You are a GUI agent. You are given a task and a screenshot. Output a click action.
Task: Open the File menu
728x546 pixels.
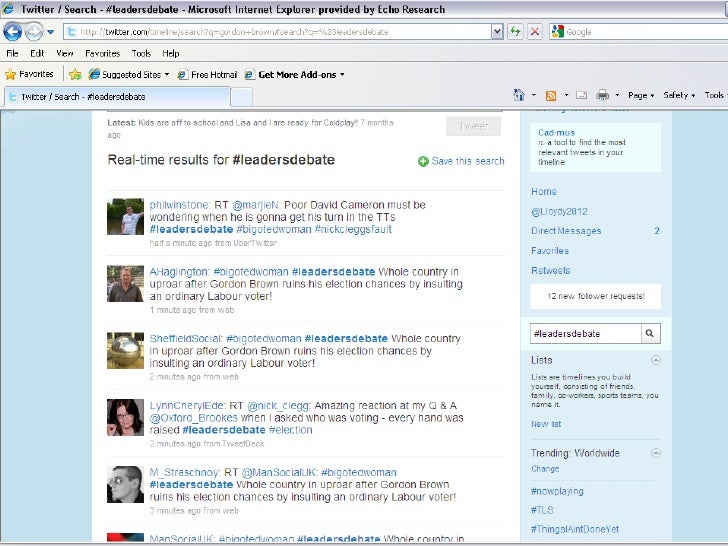[x=13, y=53]
